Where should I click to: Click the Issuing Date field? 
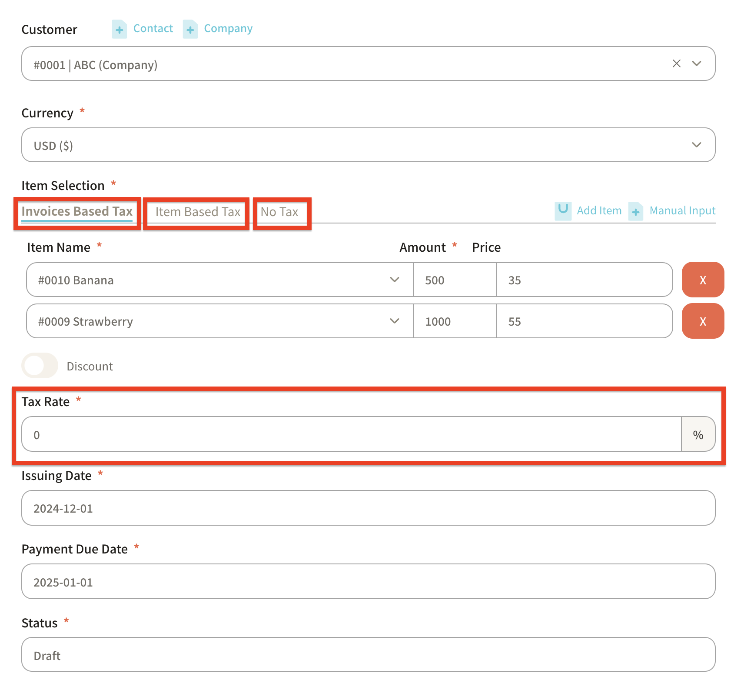coord(368,508)
